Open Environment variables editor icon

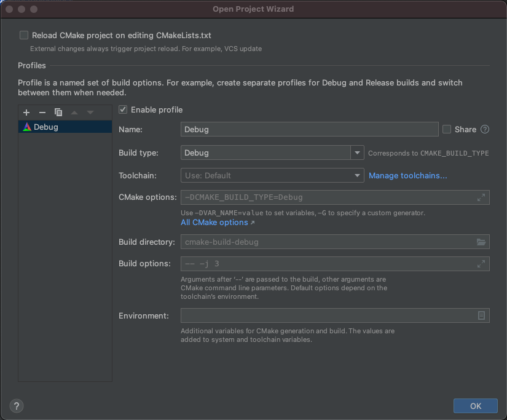click(481, 315)
